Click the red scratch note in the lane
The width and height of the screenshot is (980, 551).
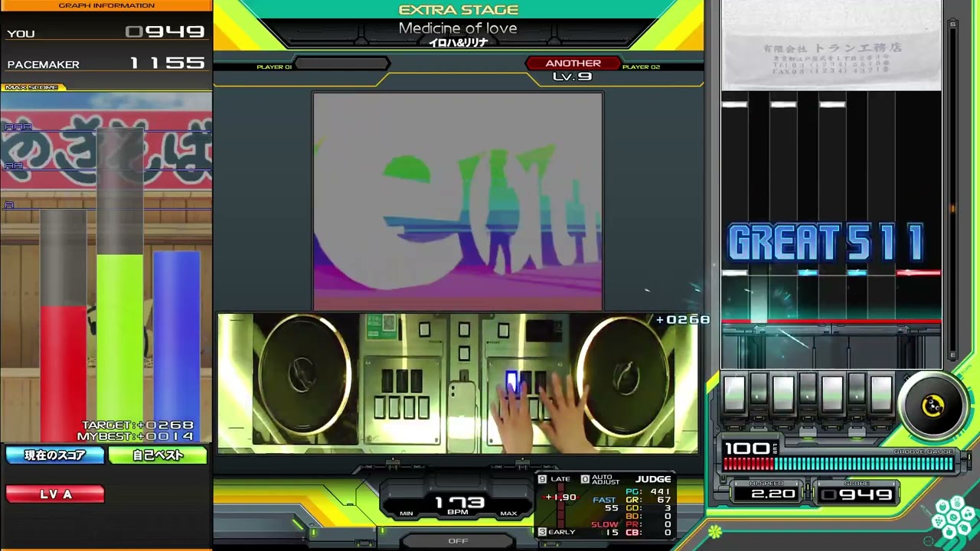point(919,272)
